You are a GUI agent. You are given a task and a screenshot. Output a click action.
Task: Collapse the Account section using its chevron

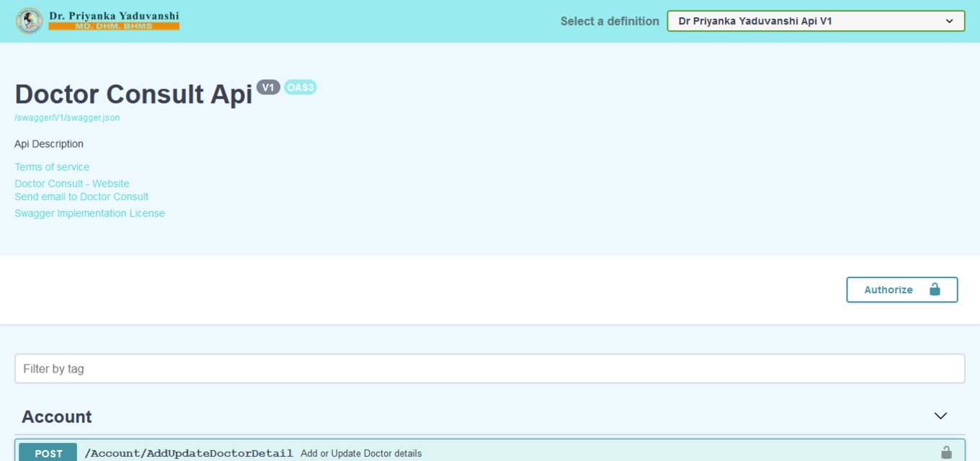click(940, 416)
